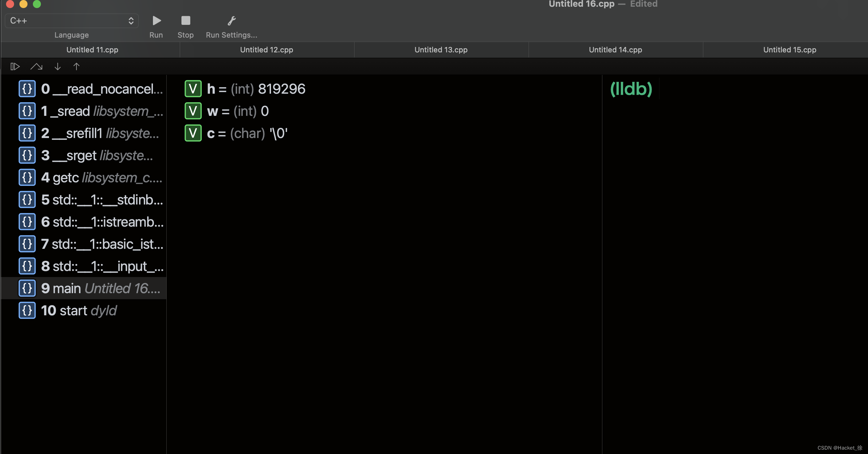Click the step over arrow icon
868x454 pixels.
37,66
